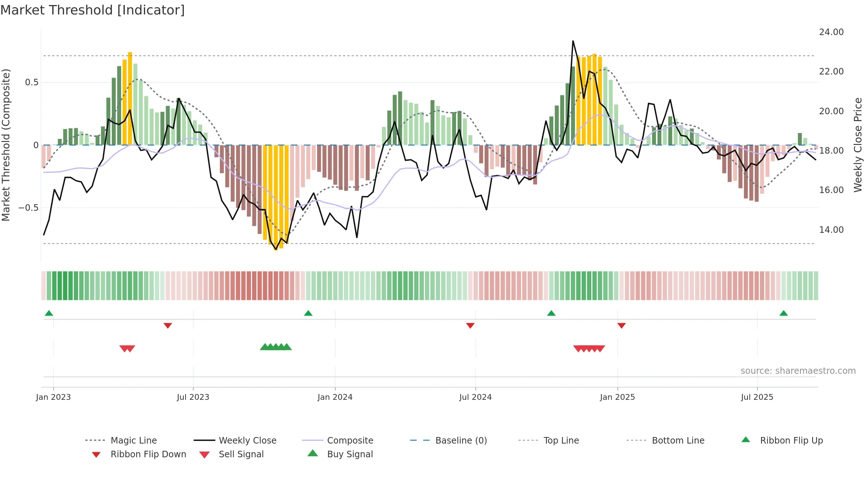Viewport: 868px width, 488px height.
Task: Toggle Top Line legend entry
Action: (x=549, y=440)
